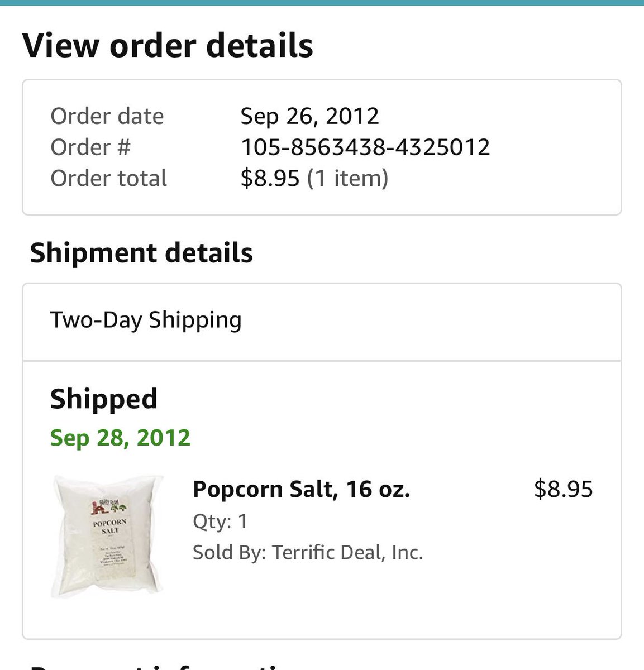Viewport: 644px width, 670px height.
Task: Click the green Sep 28, 2012 shipped date
Action: pyautogui.click(x=120, y=438)
